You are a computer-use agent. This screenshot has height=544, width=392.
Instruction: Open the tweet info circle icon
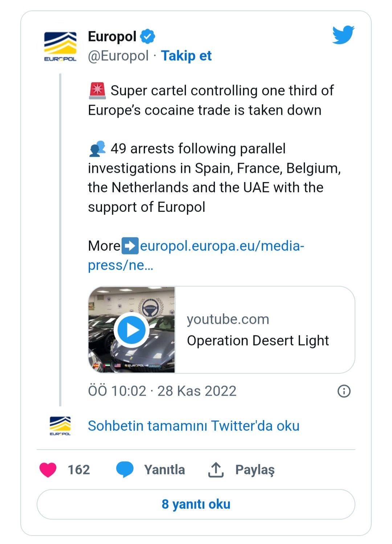344,391
